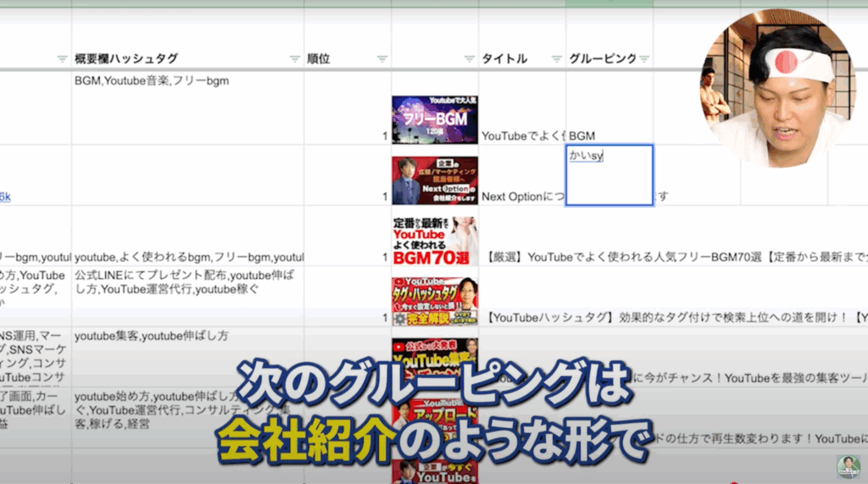The image size is (868, 484).
Task: Select the YouTube集客 video thumbnail
Action: [434, 354]
